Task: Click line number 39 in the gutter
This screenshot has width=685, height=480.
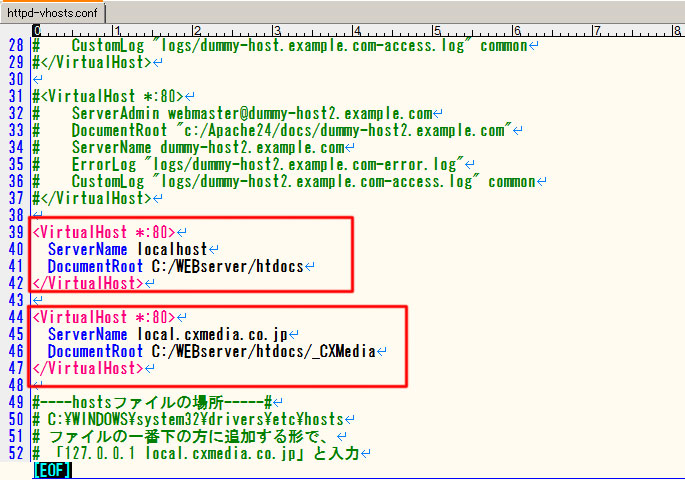Action: pyautogui.click(x=16, y=232)
